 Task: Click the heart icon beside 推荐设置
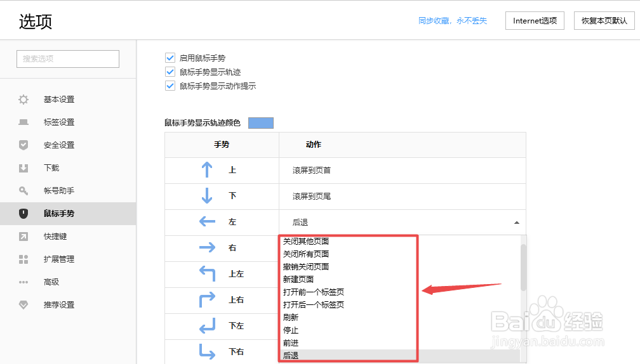(23, 305)
